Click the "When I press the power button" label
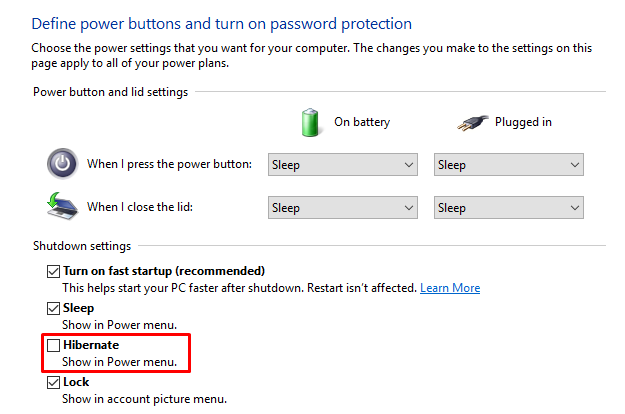Screen dimensions: 625x414 [x=169, y=164]
